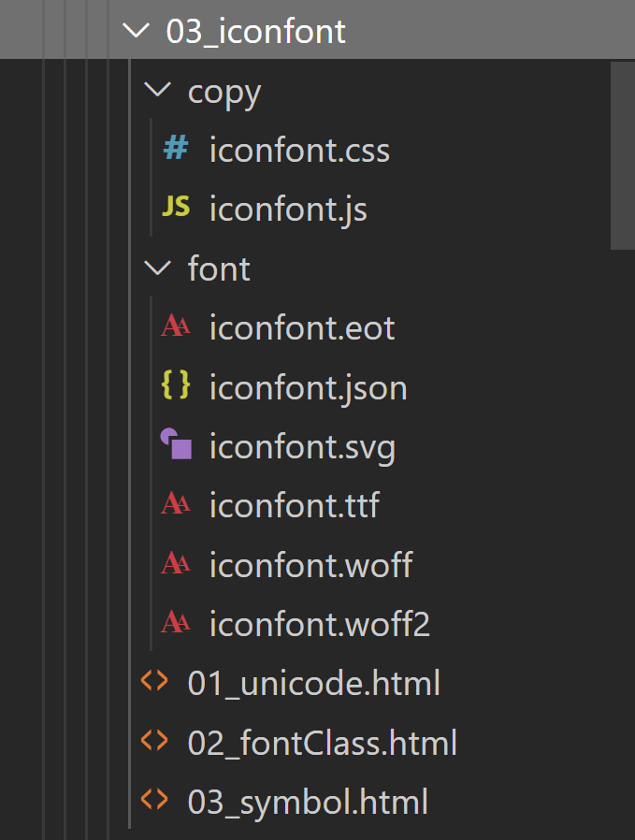The height and width of the screenshot is (840, 635).
Task: Collapse the font folder
Action: coord(157,268)
